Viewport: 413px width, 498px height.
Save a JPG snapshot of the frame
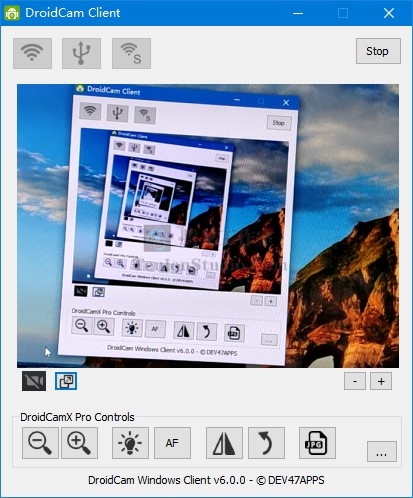317,443
